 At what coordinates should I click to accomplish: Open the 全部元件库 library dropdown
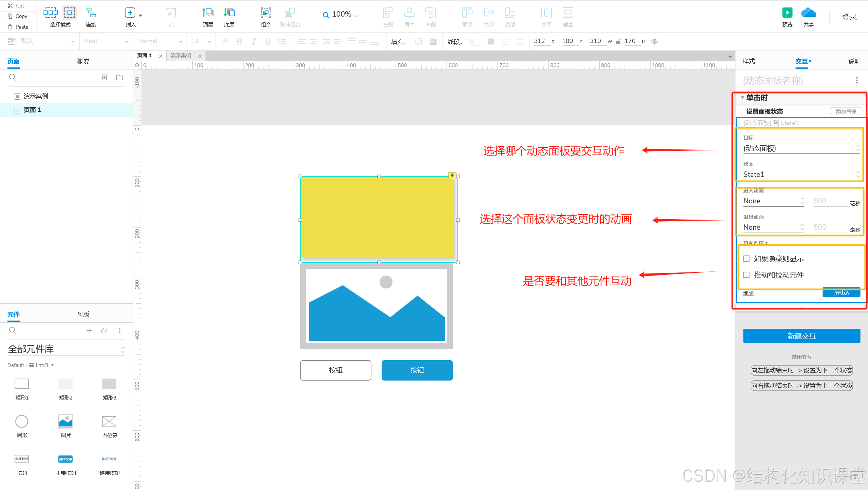(x=66, y=349)
